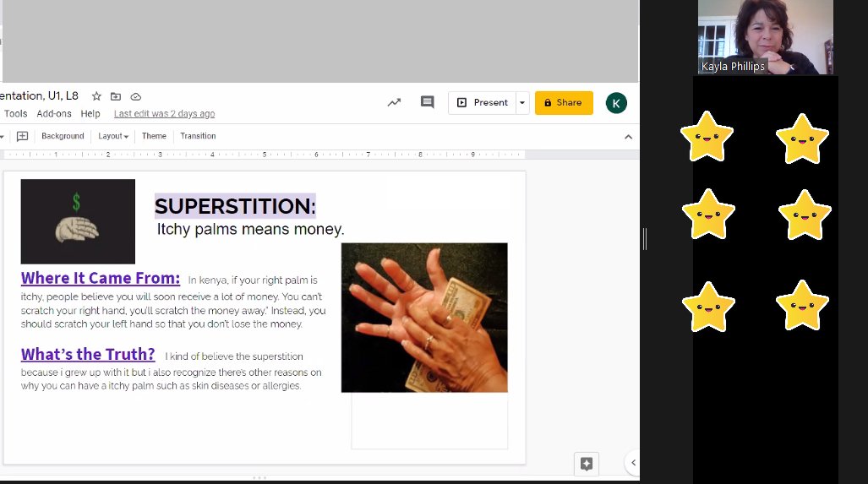Click the Kayla Phillips video thumbnail
The height and width of the screenshot is (484, 868).
(x=765, y=37)
